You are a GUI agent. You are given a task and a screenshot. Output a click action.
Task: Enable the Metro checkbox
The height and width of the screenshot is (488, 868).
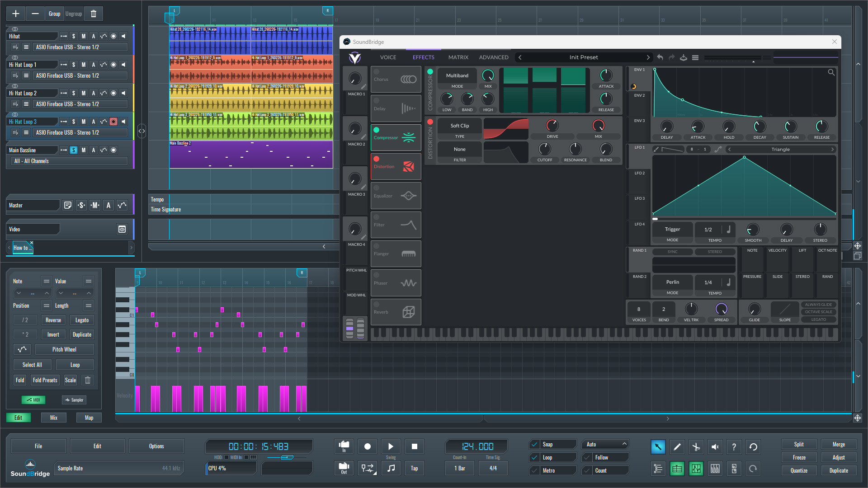(535, 470)
